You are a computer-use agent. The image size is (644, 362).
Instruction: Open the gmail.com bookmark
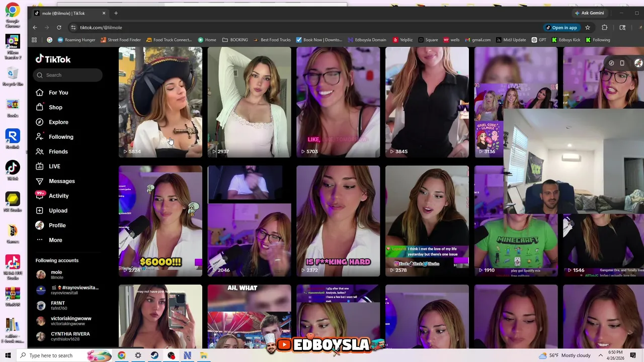click(x=477, y=40)
